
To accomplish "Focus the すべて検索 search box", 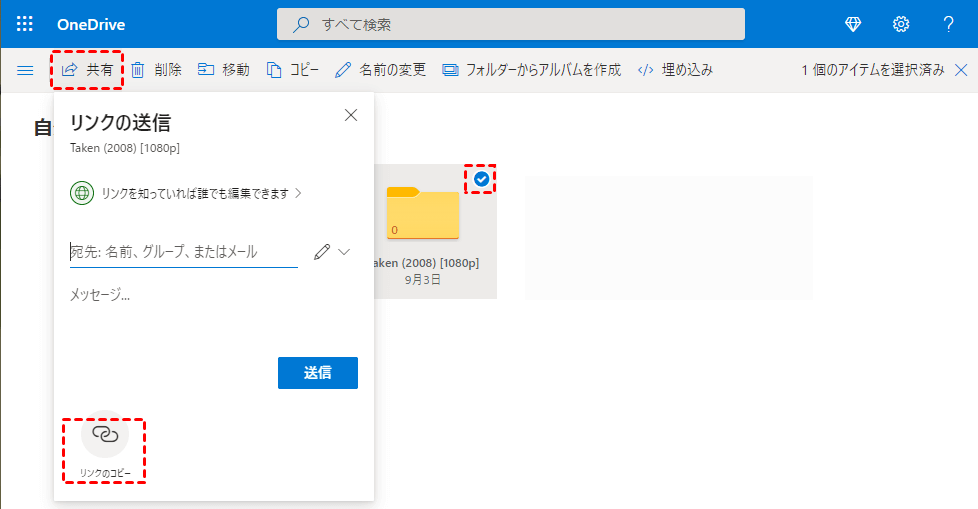I will (x=511, y=24).
